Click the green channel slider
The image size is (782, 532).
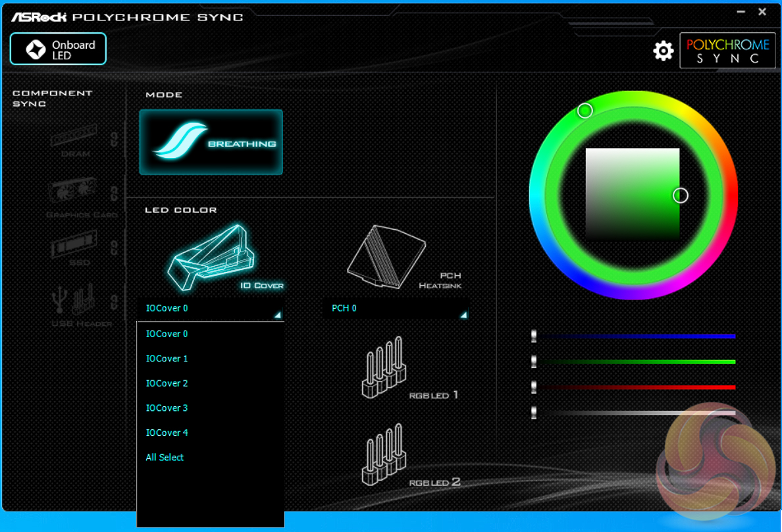click(x=633, y=362)
